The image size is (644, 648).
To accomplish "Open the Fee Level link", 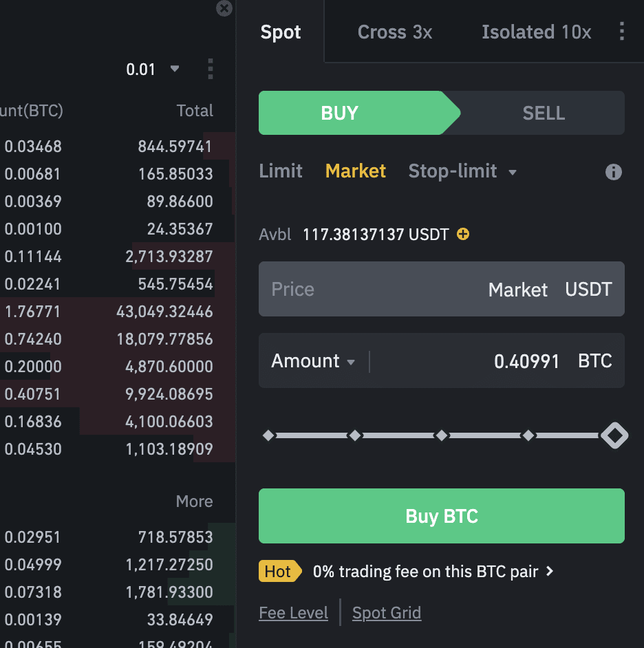I will pos(294,613).
